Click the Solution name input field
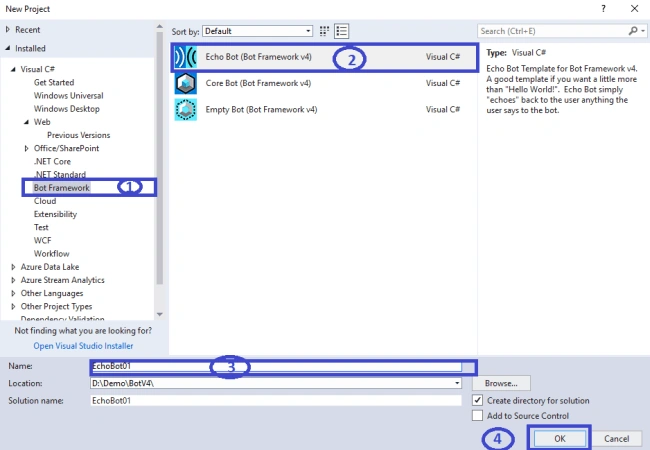Screen dimensions: 650x450 pyautogui.click(x=276, y=401)
